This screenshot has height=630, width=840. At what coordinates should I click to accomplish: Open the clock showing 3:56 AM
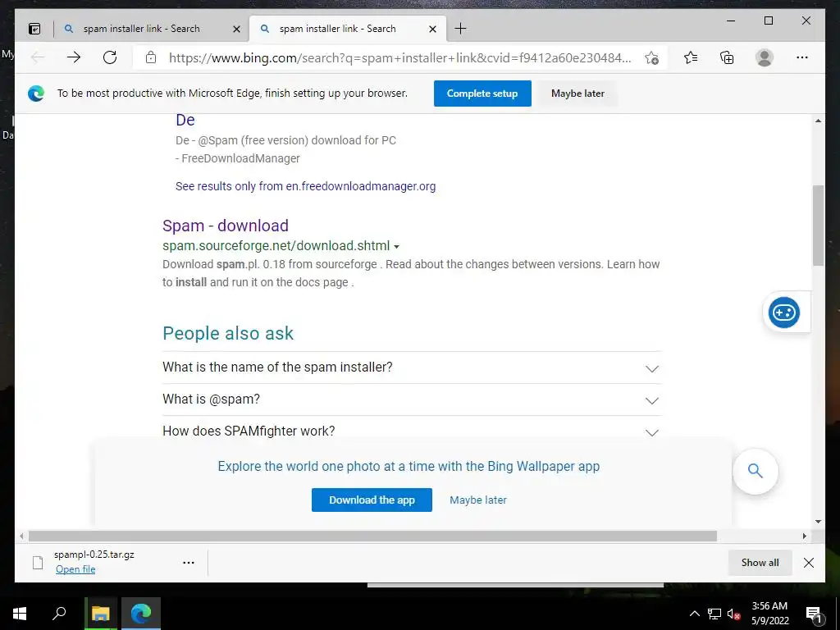pos(769,614)
